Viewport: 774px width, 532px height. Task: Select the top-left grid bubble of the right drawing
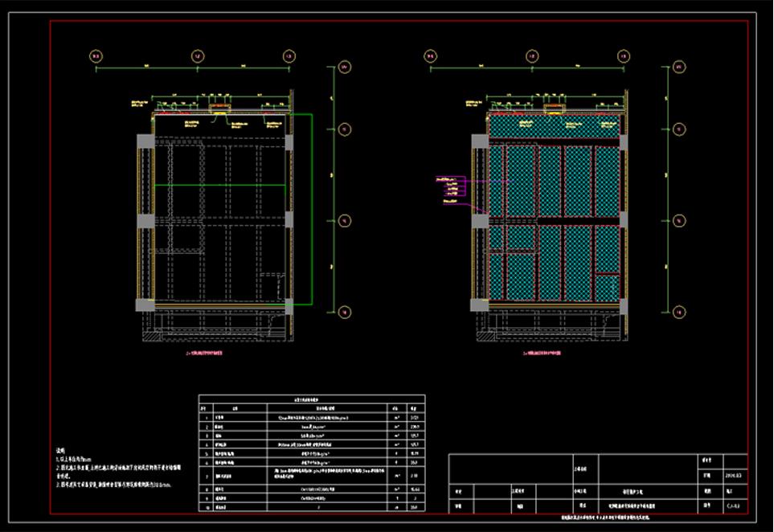pos(431,56)
